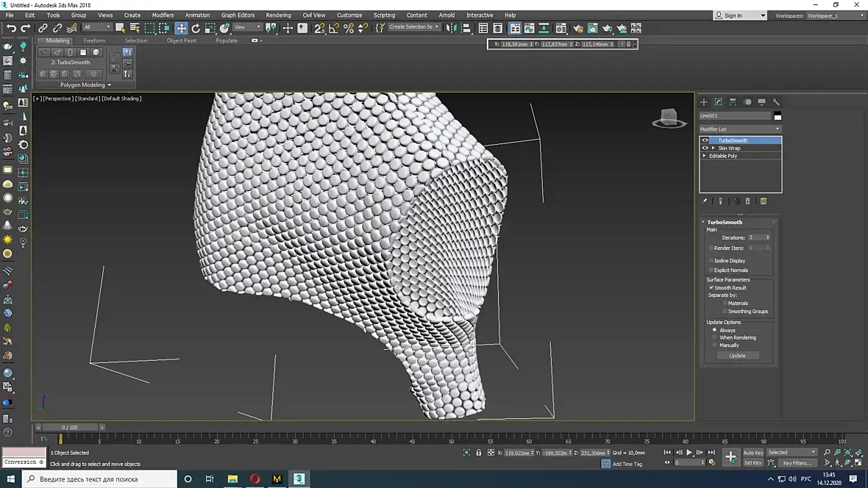Click the Pin Stack icon
The image size is (868, 488).
704,201
